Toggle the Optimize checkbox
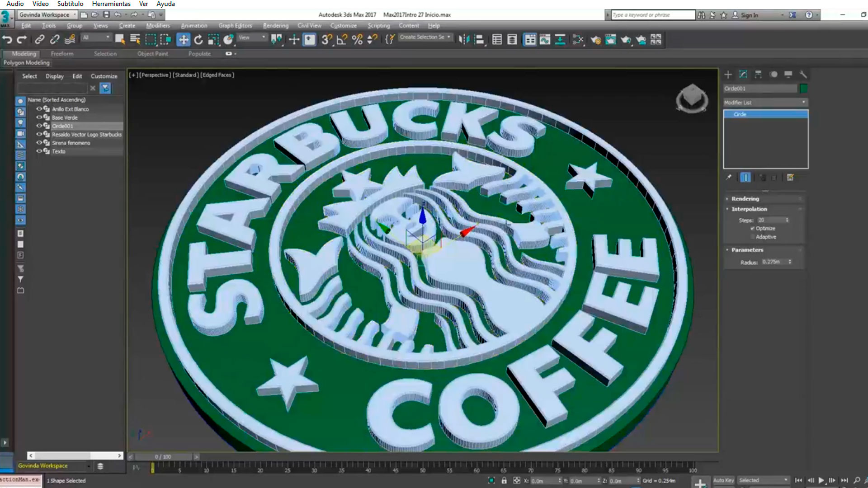 (753, 229)
